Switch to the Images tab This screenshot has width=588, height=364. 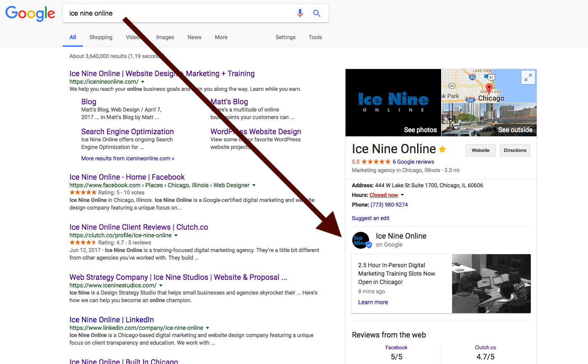point(165,37)
